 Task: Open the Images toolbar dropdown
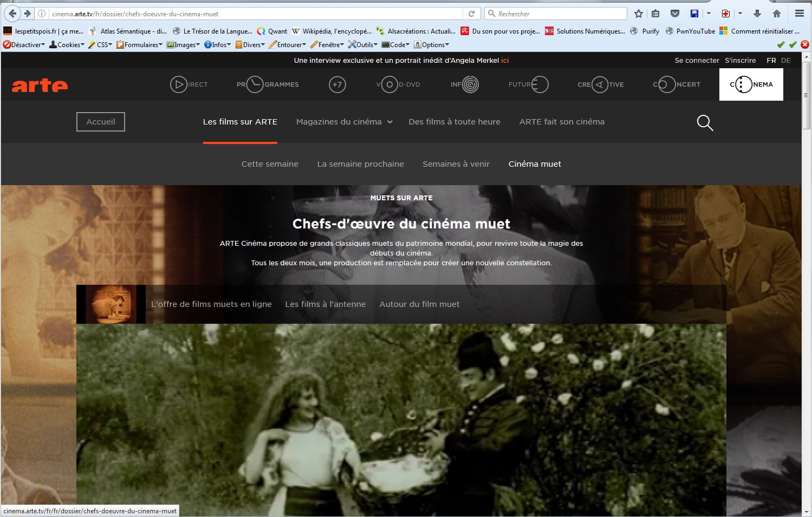point(184,45)
